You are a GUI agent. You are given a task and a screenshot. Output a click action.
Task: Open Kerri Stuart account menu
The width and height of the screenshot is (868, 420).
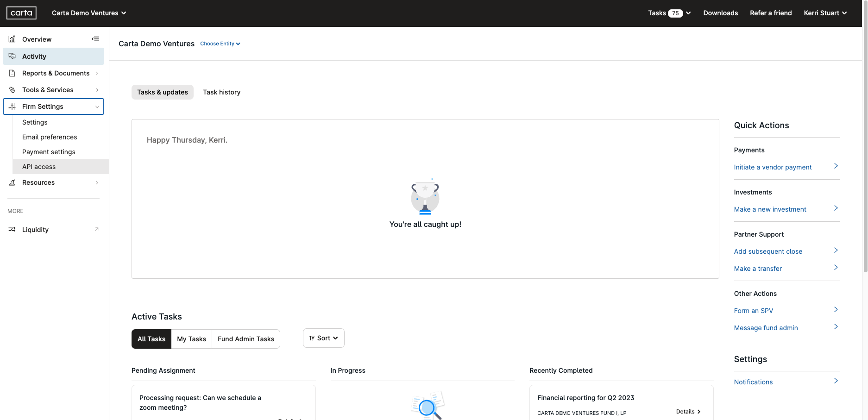pyautogui.click(x=825, y=13)
